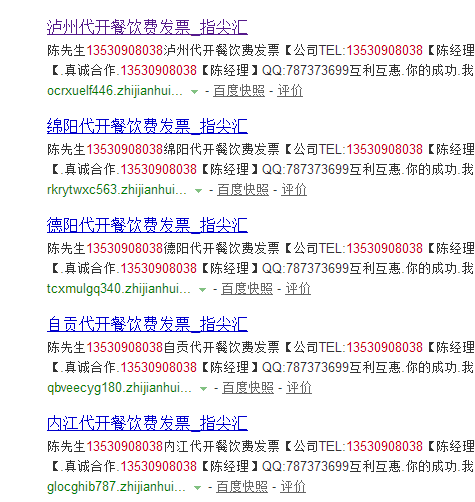Open 百度快照 for rkrytwxc563.zhijianhui result

click(243, 190)
